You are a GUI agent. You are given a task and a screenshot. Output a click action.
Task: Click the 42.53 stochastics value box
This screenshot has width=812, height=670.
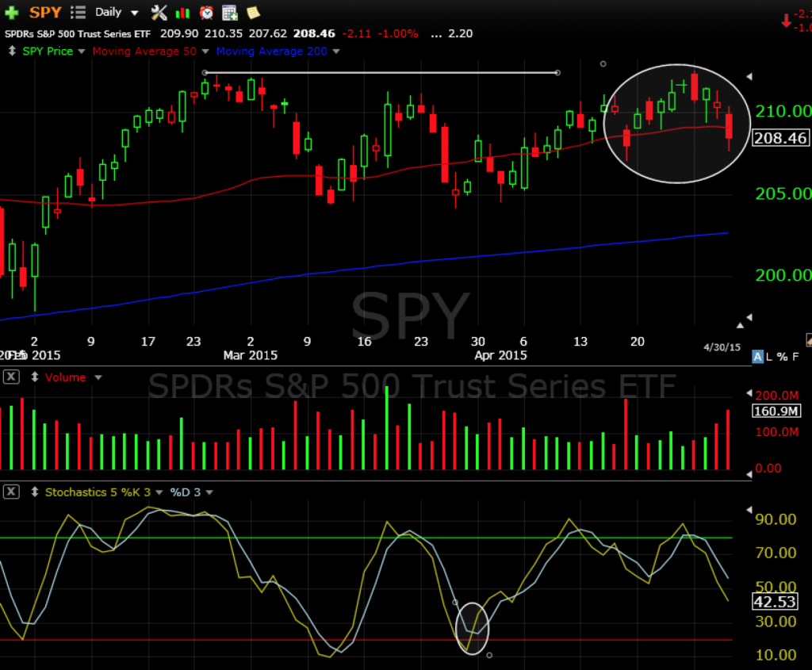click(775, 602)
